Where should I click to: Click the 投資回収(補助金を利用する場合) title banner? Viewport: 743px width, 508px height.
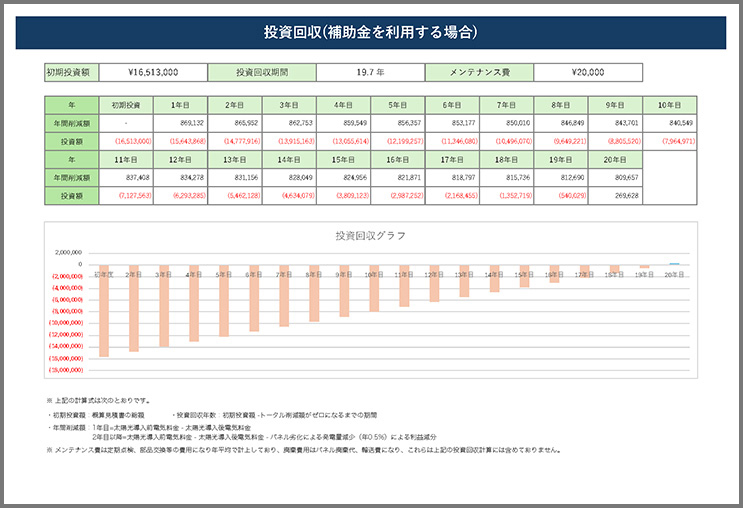[371, 32]
